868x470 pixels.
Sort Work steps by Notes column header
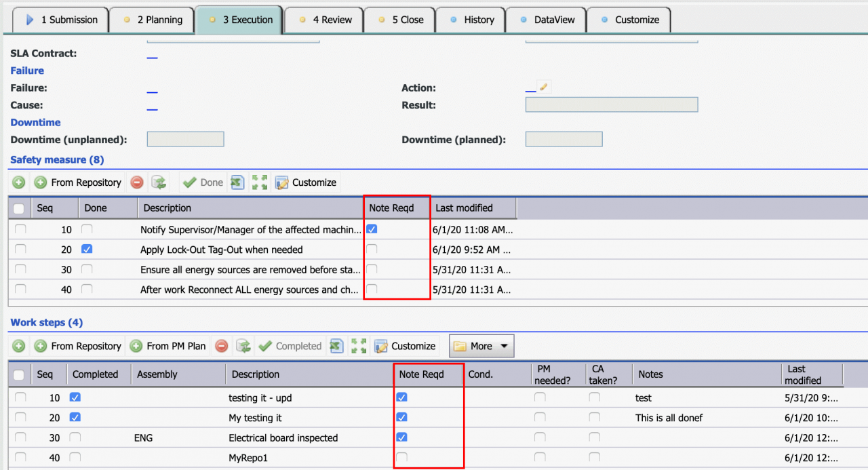707,374
